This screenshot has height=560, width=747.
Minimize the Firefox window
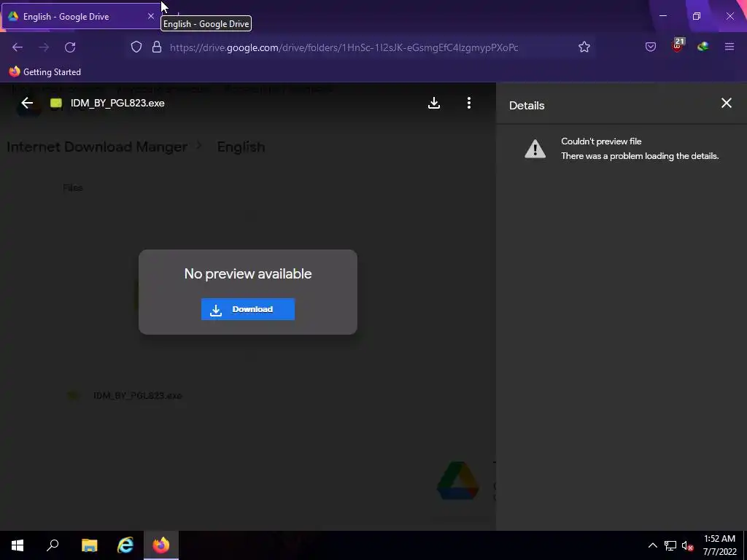click(x=662, y=16)
